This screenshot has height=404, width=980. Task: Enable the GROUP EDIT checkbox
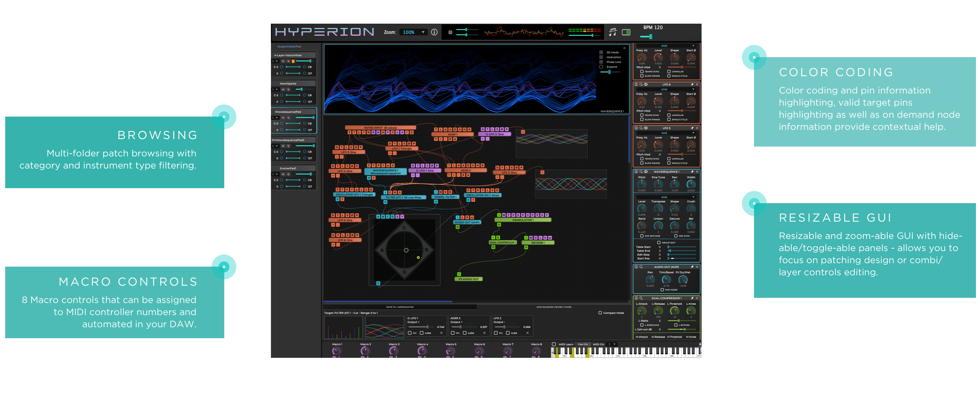pyautogui.click(x=659, y=243)
